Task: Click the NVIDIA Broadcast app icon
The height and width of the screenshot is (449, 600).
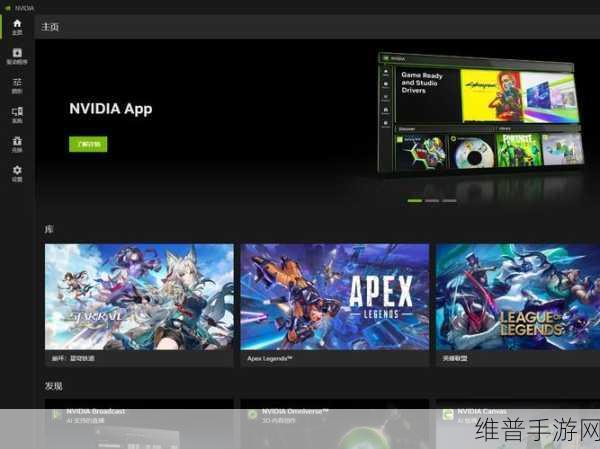Action: pos(57,415)
